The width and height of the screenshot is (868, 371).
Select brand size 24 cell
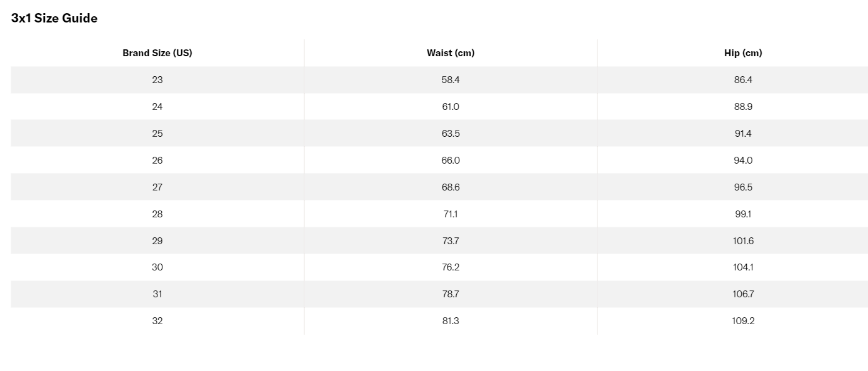click(157, 107)
